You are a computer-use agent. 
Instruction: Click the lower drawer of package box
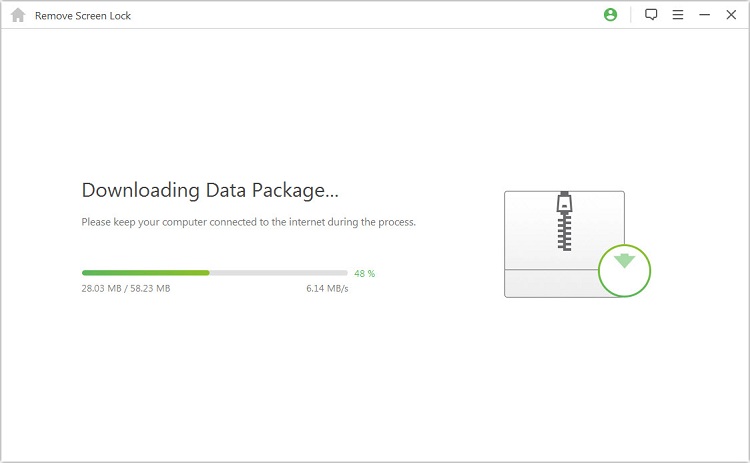tap(550, 283)
